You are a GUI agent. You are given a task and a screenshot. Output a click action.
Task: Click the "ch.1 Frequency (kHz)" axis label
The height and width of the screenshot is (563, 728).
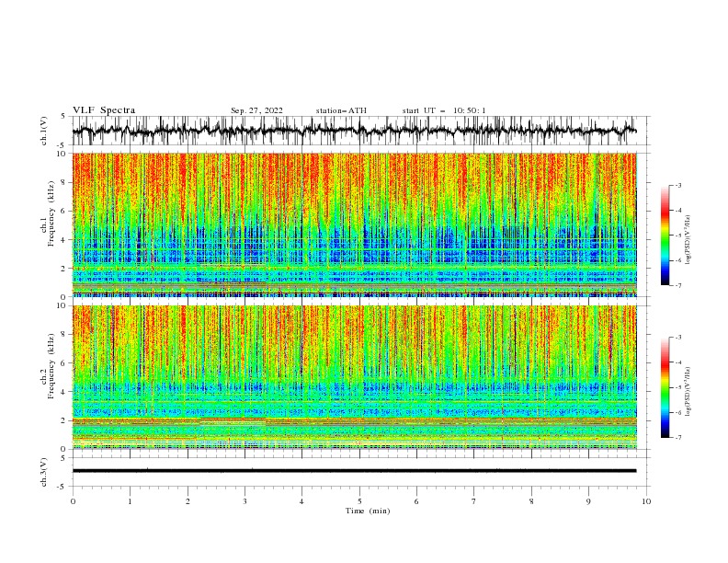click(48, 213)
